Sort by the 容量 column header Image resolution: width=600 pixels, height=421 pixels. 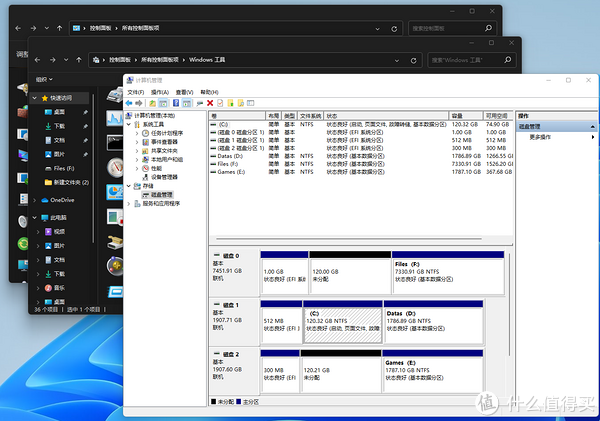coord(465,116)
